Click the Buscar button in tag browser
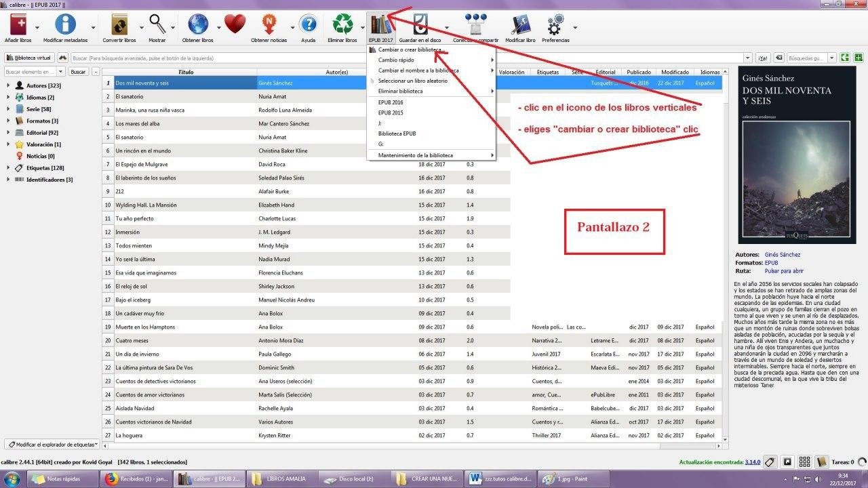This screenshot has width=868, height=488. (x=79, y=71)
